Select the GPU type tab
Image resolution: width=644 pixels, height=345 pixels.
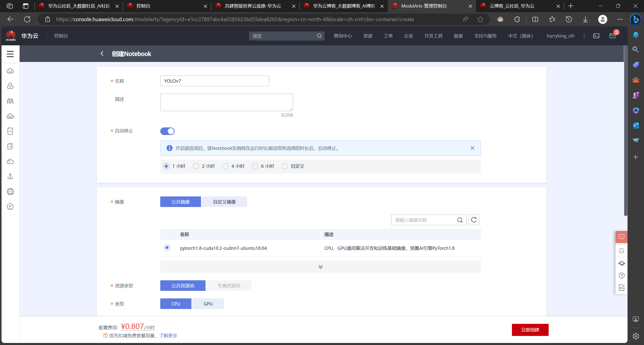click(208, 304)
